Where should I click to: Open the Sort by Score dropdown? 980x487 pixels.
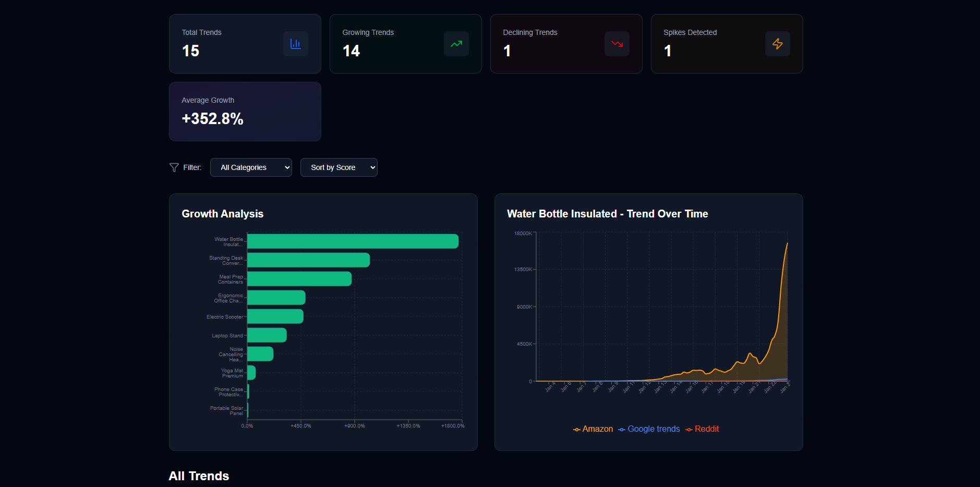(x=339, y=167)
